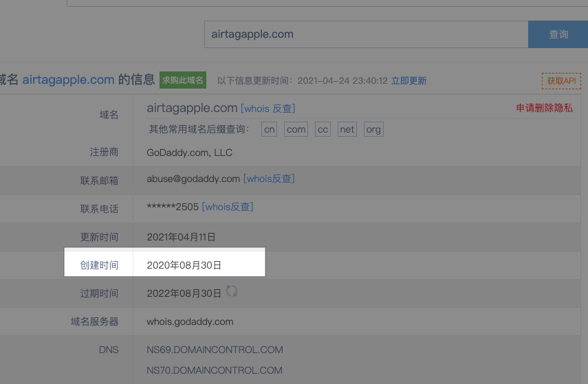The width and height of the screenshot is (588, 384).
Task: Click the NS70.DOMAINCONTROL.COM DNS entry
Action: 215,370
